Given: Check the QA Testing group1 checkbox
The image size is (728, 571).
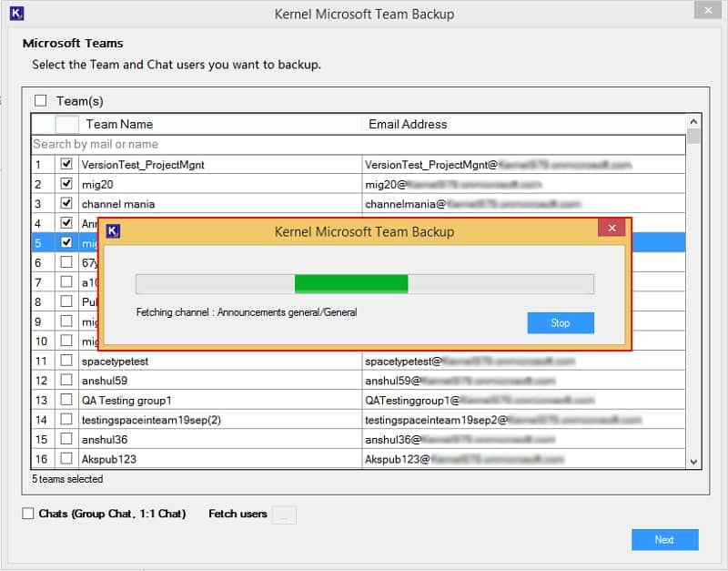Looking at the screenshot, I should point(66,400).
